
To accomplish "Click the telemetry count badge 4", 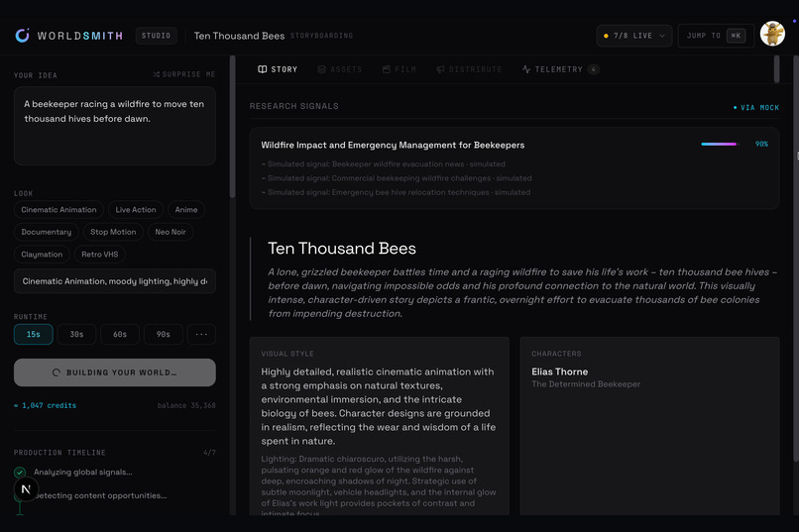I will (593, 69).
